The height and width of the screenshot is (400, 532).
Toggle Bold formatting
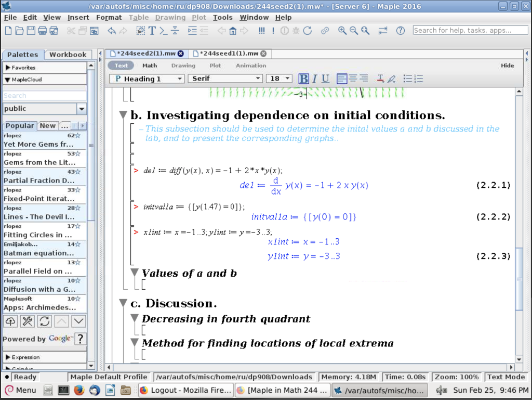[304, 79]
